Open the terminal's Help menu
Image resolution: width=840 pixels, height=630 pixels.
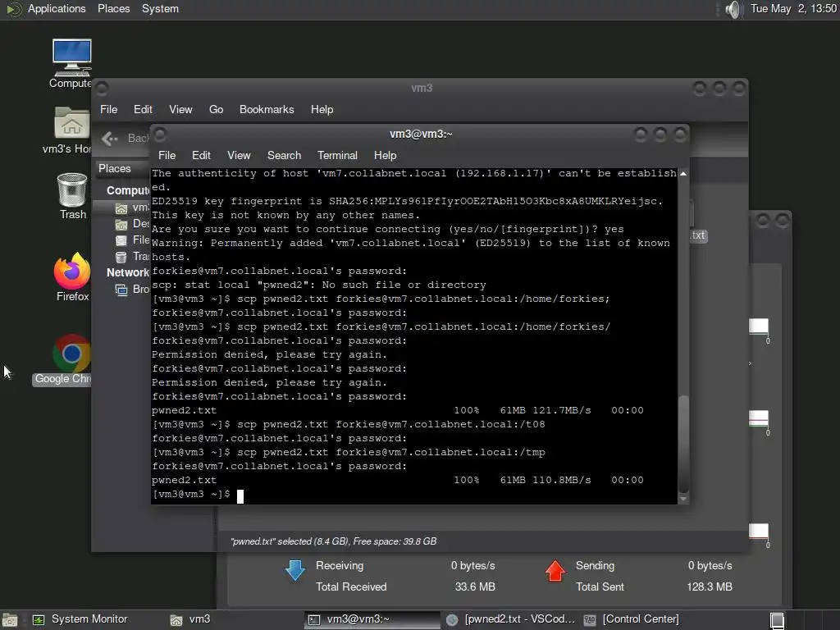[x=385, y=155]
